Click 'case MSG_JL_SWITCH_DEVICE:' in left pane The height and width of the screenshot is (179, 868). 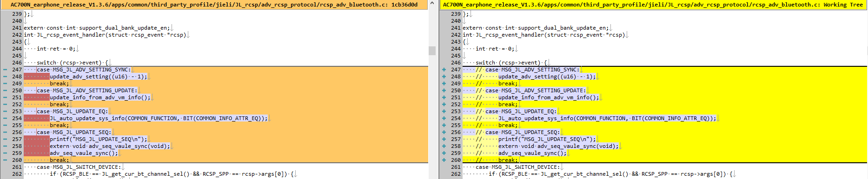(x=79, y=167)
